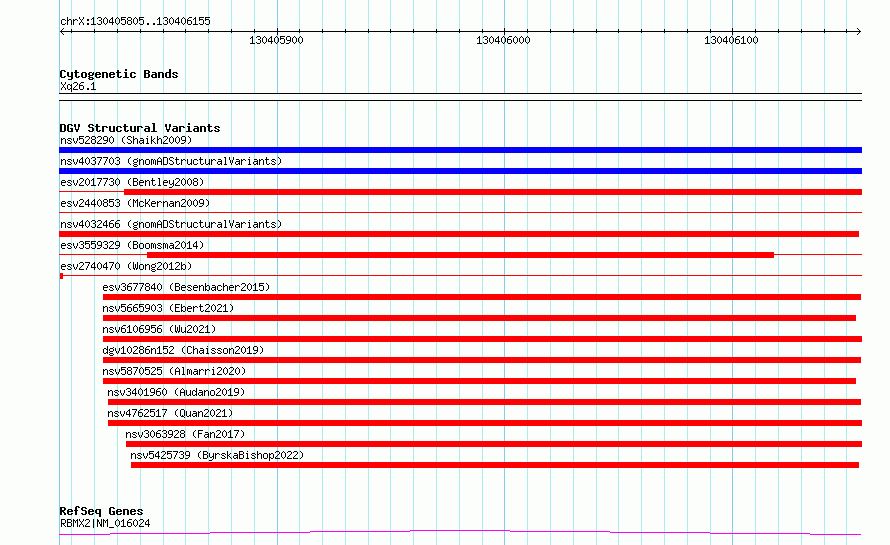Click the nsv3401960 (Audano2019) red bar

coord(484,402)
